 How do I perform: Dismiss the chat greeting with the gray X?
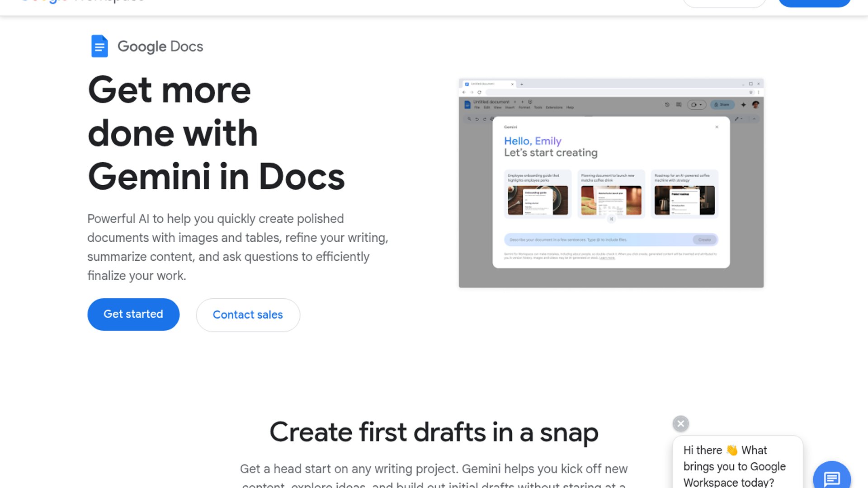coord(680,423)
